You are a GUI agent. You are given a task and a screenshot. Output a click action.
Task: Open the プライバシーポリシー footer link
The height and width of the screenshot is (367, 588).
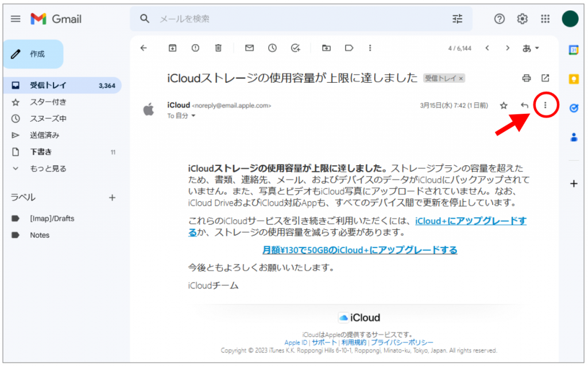(402, 343)
